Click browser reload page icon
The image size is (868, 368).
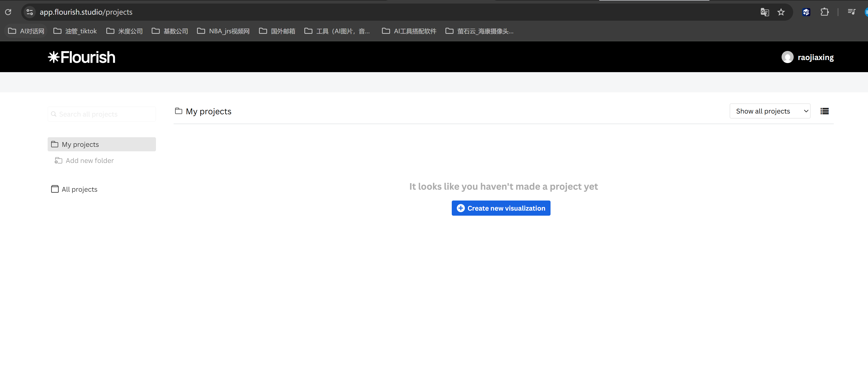8,12
